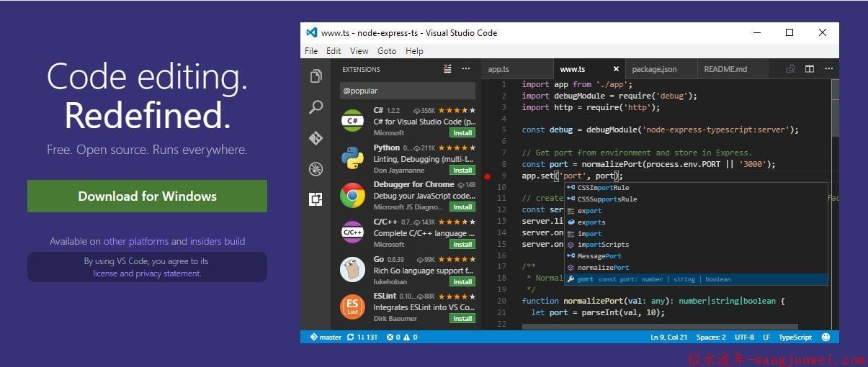This screenshot has height=367, width=868.
Task: Open the Source Control (Git) view
Action: [x=316, y=138]
